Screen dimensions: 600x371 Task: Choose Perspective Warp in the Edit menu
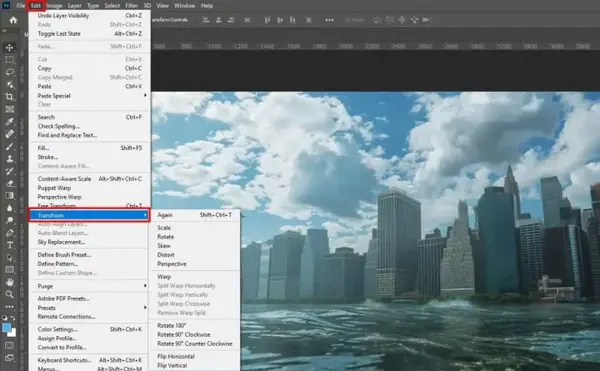[90, 197]
